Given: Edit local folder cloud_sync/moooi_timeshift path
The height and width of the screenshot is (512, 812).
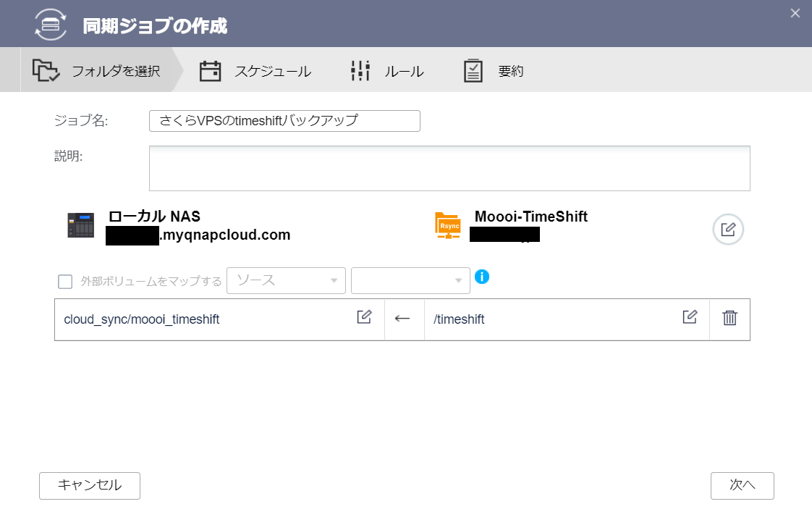Looking at the screenshot, I should 364,316.
